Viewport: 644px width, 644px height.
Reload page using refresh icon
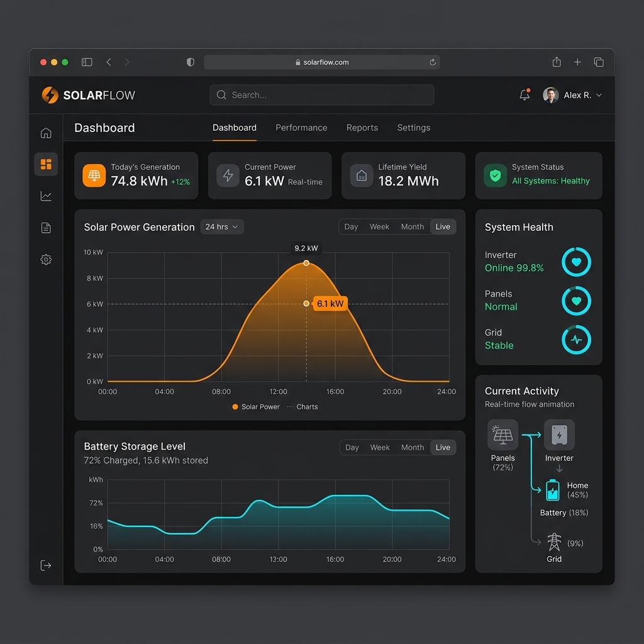[x=433, y=62]
